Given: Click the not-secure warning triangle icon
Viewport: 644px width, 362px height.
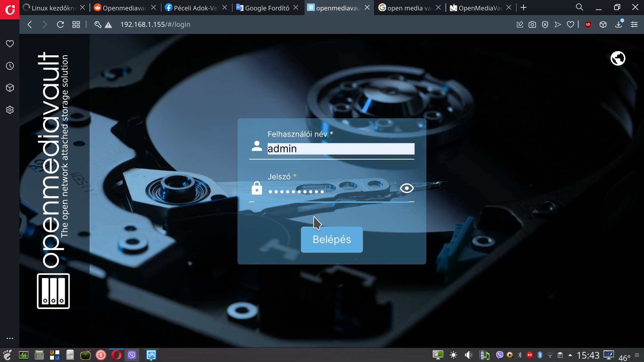Looking at the screenshot, I should point(108,25).
